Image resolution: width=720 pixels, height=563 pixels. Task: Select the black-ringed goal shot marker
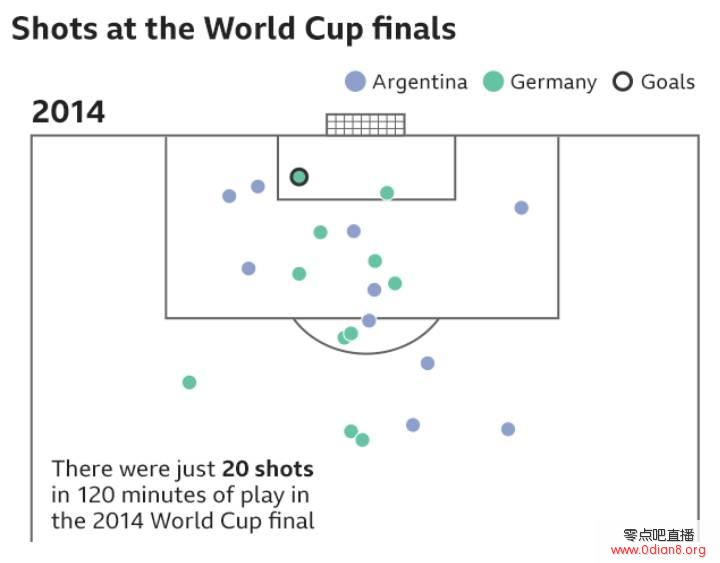coord(299,177)
